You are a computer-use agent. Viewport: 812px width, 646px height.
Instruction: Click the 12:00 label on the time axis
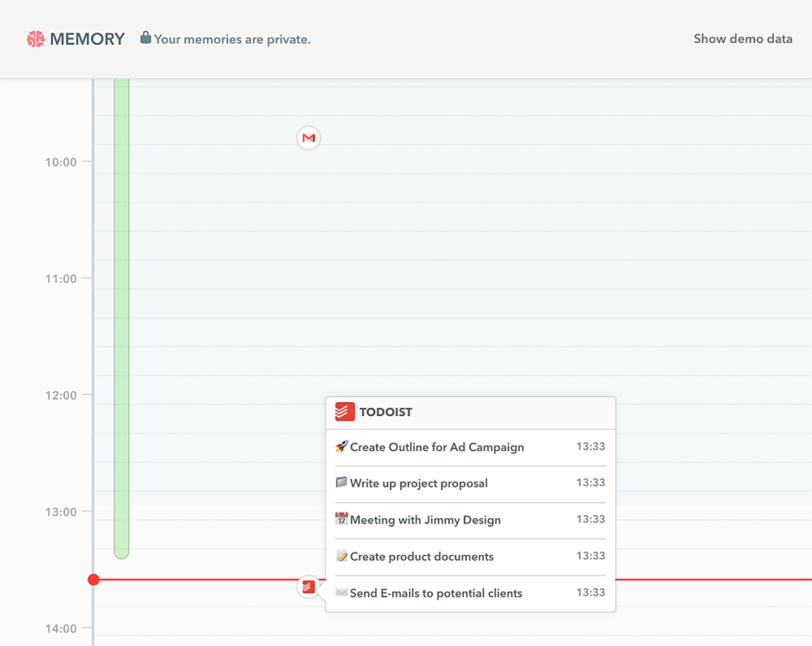61,395
